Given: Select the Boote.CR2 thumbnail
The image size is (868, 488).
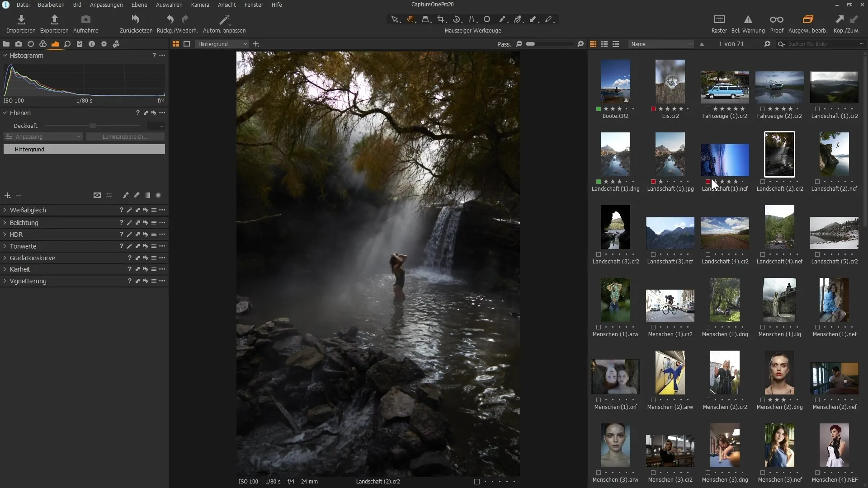Looking at the screenshot, I should click(615, 81).
